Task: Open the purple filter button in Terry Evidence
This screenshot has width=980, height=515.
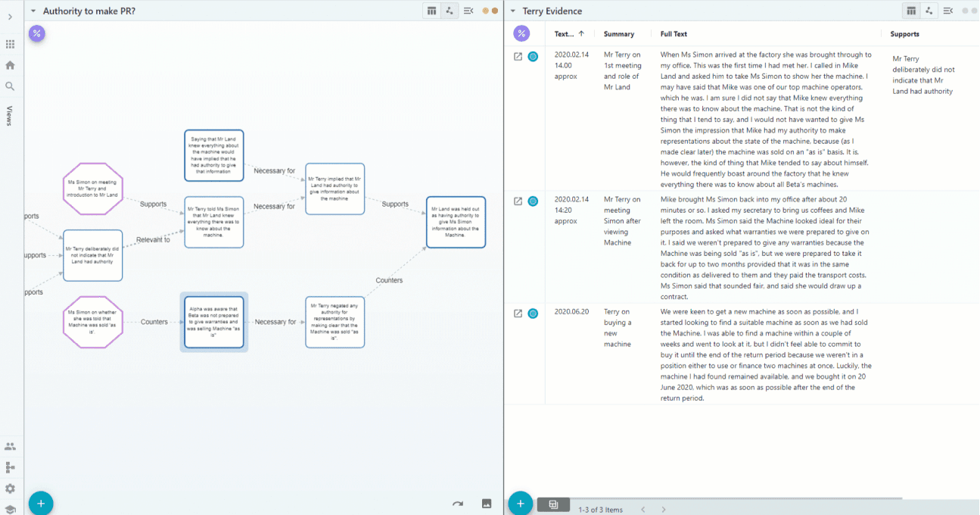Action: pos(521,33)
